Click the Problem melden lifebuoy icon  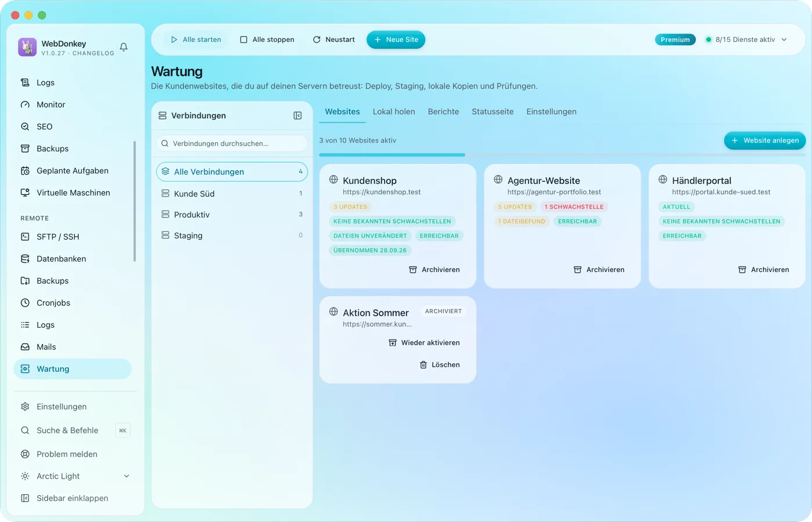coord(25,454)
